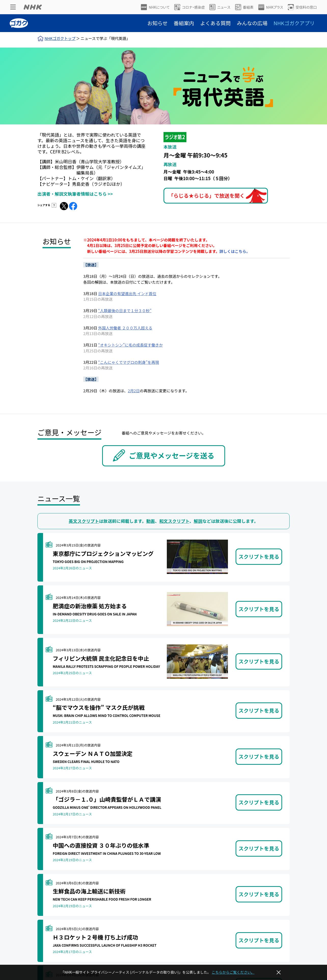Open 英文スクリプト link in news notice

(84, 521)
